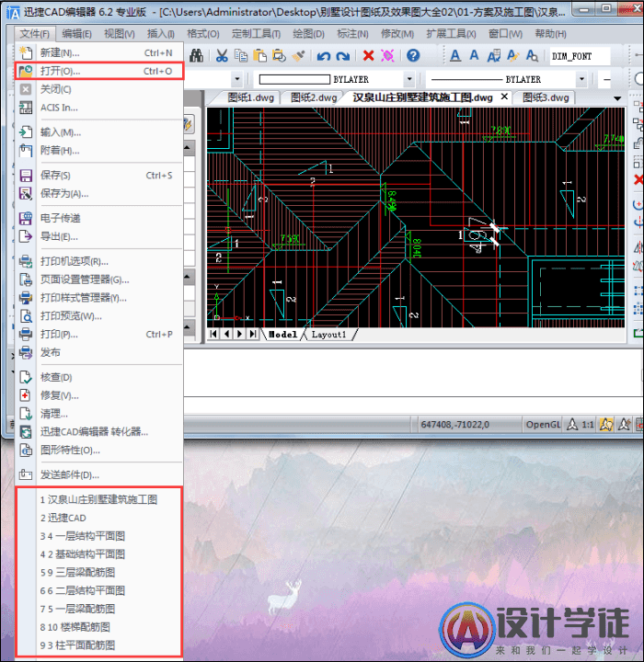644x662 pixels.
Task: Switch to the Layout1 tab
Action: [x=328, y=335]
